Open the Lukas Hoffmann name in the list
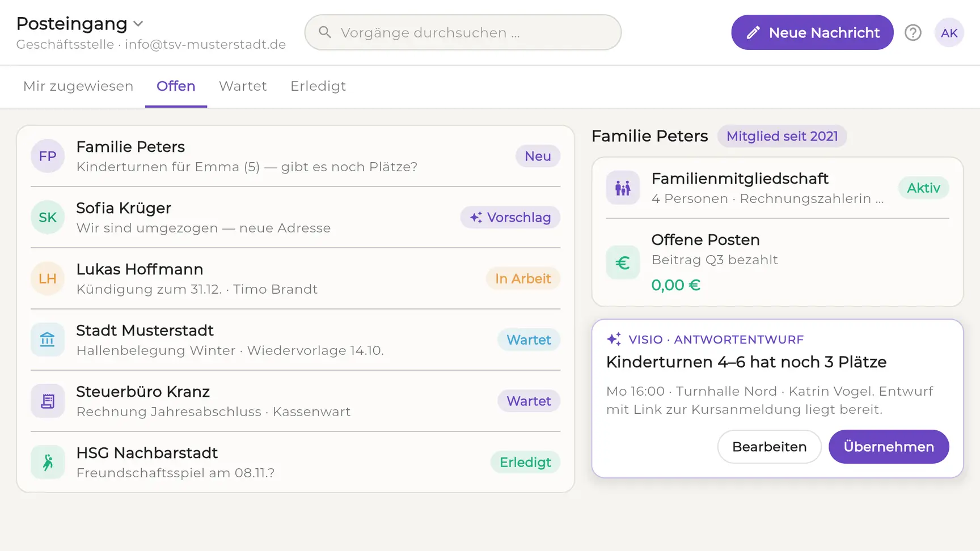 (x=140, y=269)
